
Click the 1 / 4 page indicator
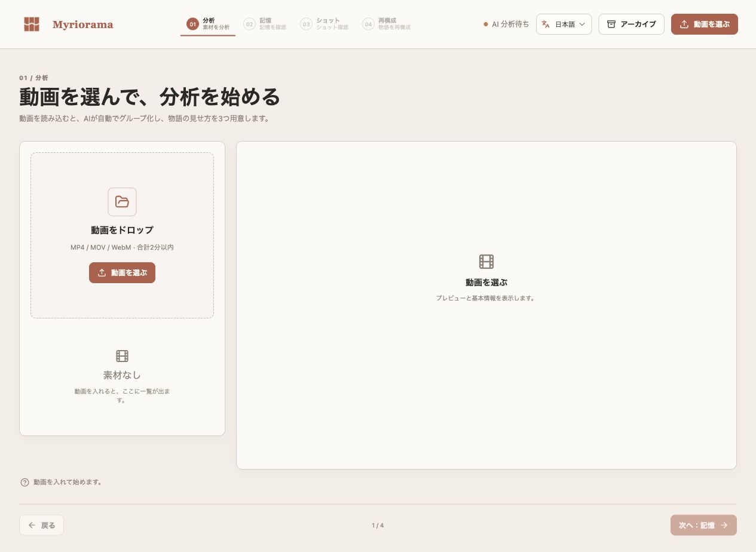(x=378, y=526)
